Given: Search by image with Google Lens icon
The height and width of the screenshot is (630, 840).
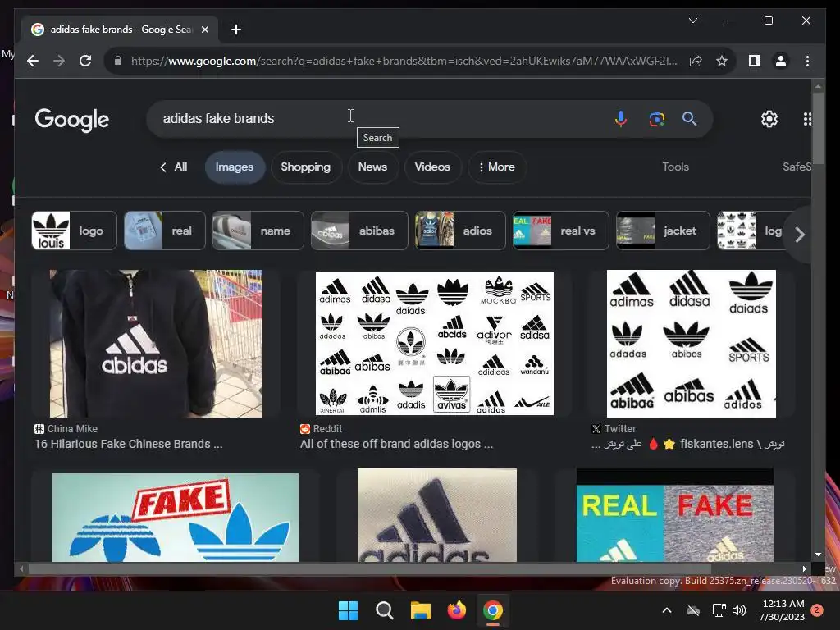Looking at the screenshot, I should click(x=657, y=118).
